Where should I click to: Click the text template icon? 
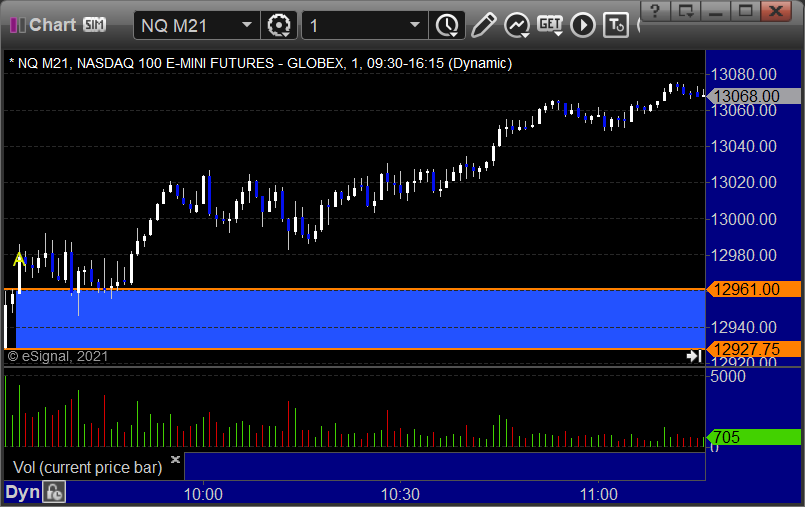pyautogui.click(x=616, y=25)
